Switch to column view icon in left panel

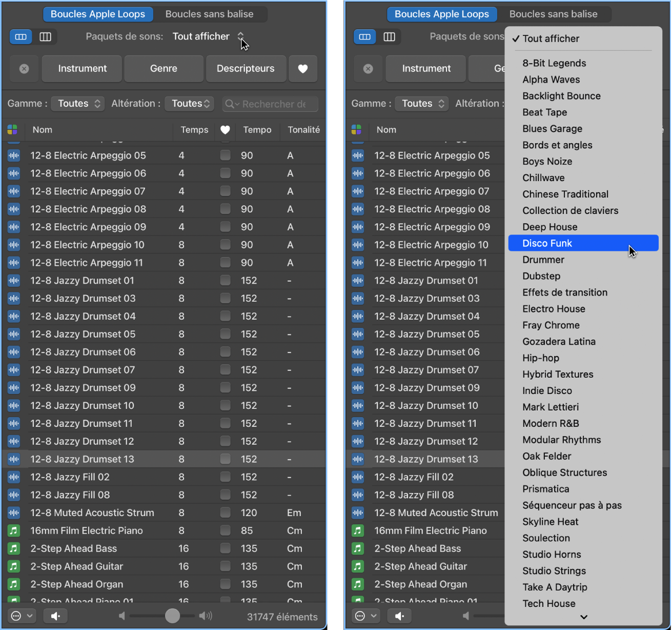pos(46,37)
